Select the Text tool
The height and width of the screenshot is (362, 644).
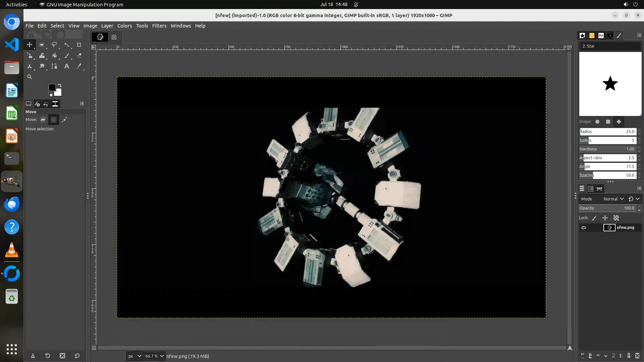tap(67, 66)
